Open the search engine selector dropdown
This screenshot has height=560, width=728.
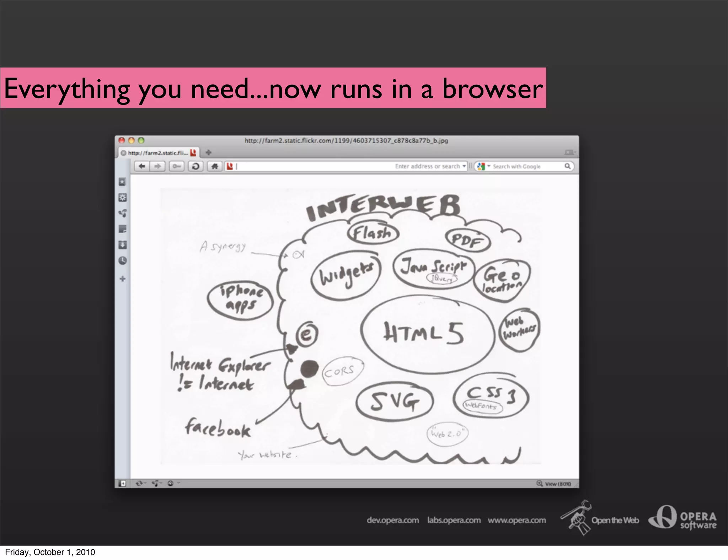[483, 166]
